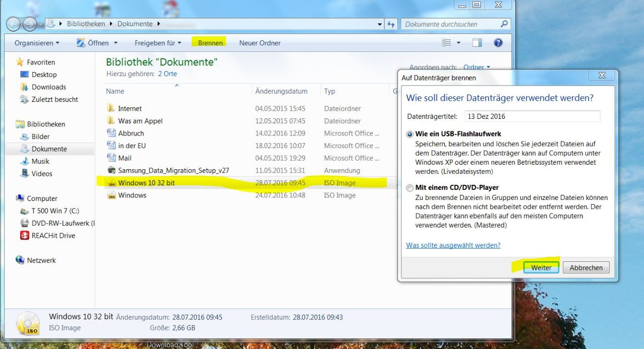Select Dokumente in the sidebar

tap(49, 149)
